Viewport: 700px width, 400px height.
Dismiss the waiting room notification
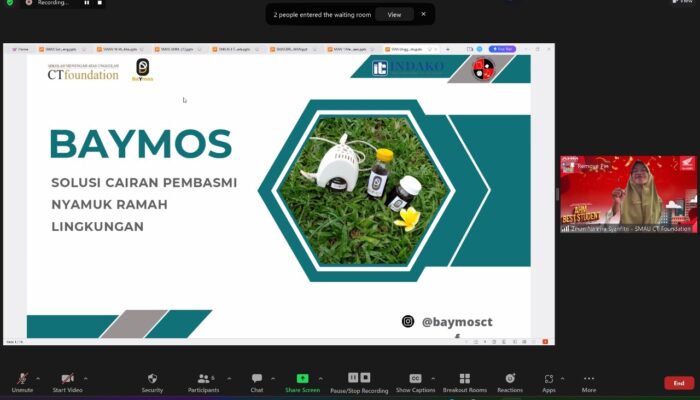[x=424, y=14]
